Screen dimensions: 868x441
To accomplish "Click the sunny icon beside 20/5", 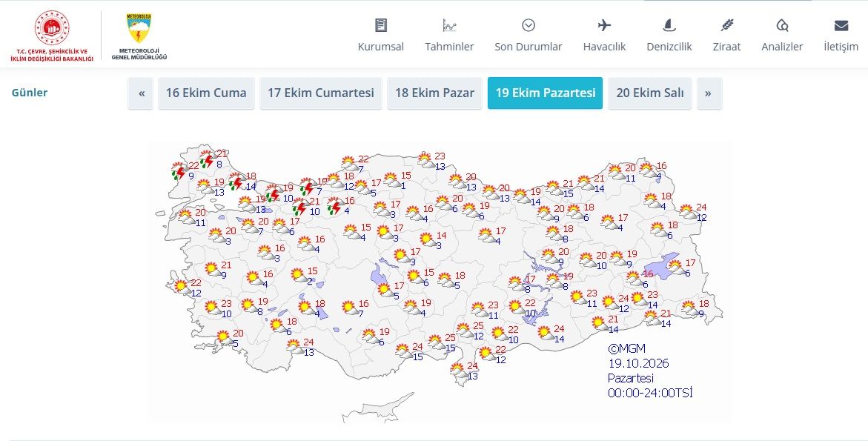I will coord(223,336).
